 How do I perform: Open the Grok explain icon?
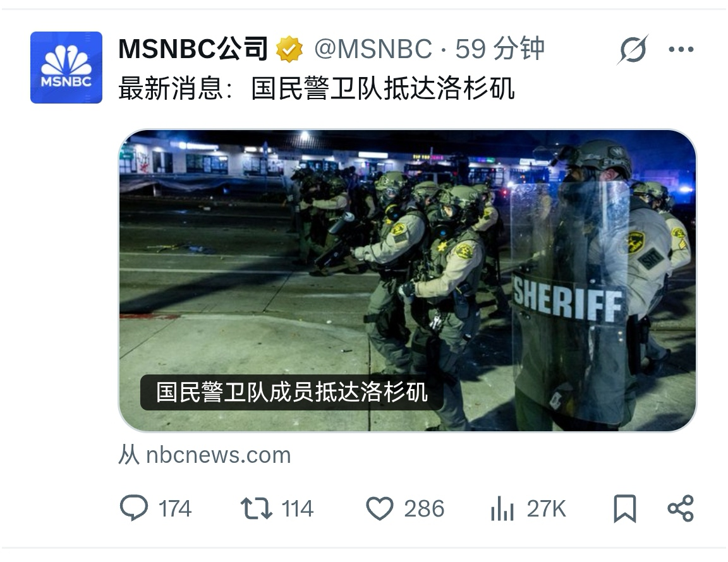(633, 49)
